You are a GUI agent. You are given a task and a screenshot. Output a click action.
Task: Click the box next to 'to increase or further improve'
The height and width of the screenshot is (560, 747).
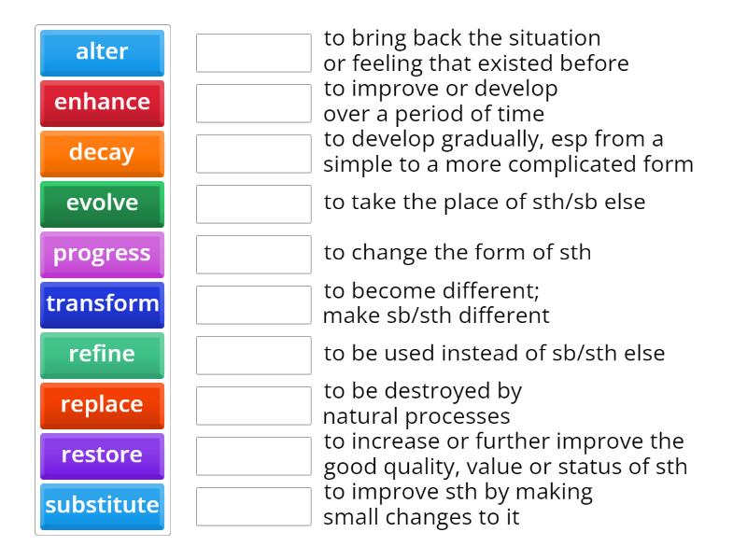(x=253, y=455)
